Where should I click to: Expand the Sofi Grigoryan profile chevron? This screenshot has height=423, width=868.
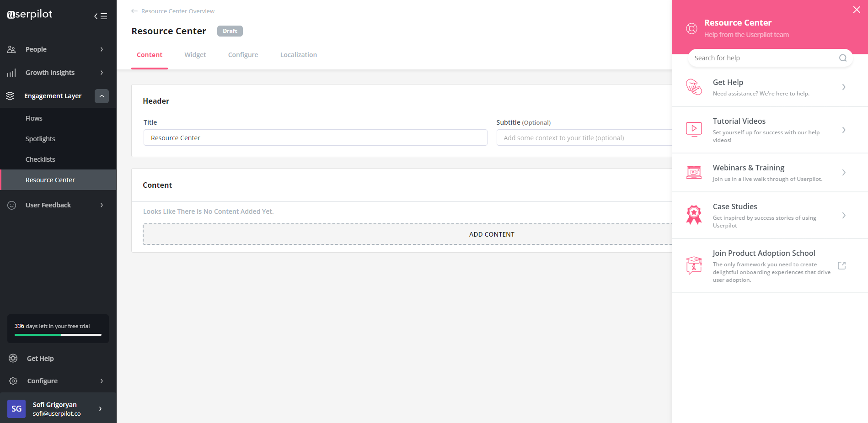point(100,409)
